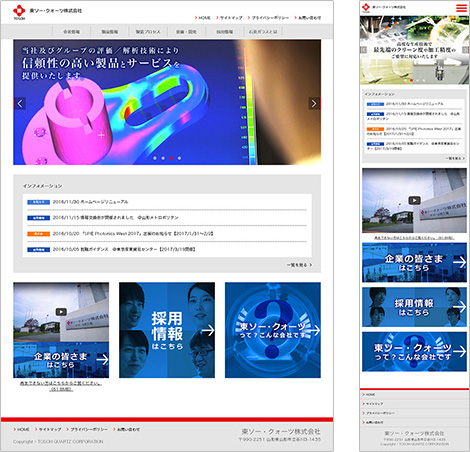Click サイトマップ row in mobile footer menu
Image resolution: width=470 pixels, height=452 pixels.
(414, 404)
